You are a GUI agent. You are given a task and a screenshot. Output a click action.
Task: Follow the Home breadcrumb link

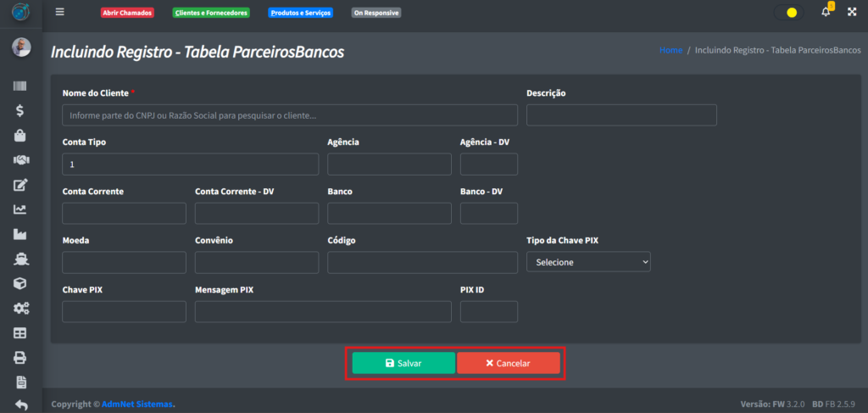click(x=670, y=51)
